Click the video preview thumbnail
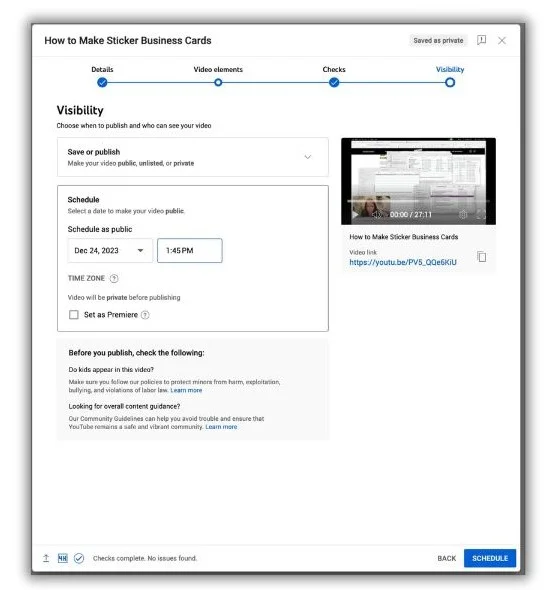Screen dimensions: 558x590 tap(418, 181)
